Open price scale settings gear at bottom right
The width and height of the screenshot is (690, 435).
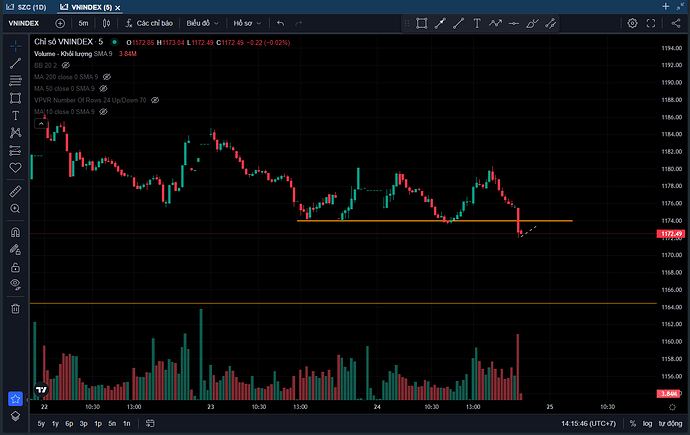coord(672,407)
